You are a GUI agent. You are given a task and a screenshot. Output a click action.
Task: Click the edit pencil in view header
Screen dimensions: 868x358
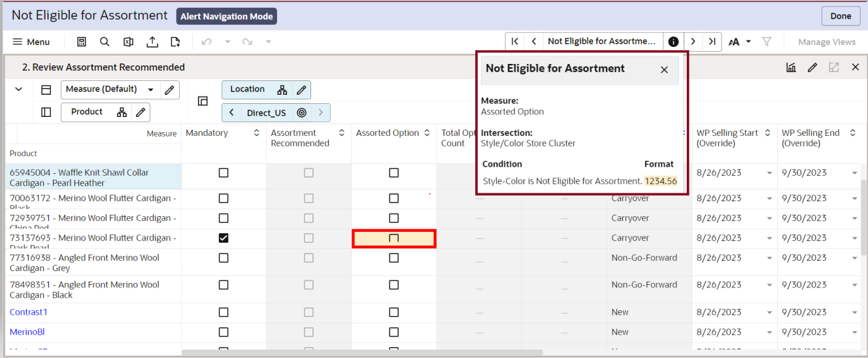click(x=812, y=67)
